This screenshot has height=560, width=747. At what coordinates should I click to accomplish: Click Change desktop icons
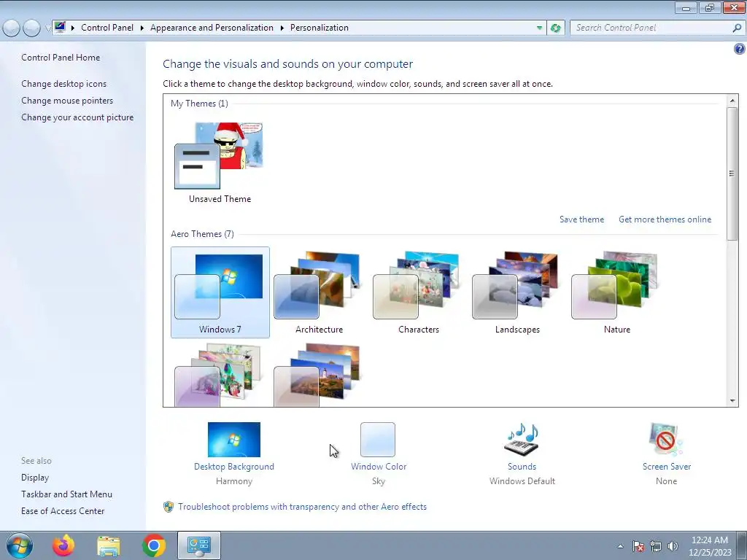64,84
